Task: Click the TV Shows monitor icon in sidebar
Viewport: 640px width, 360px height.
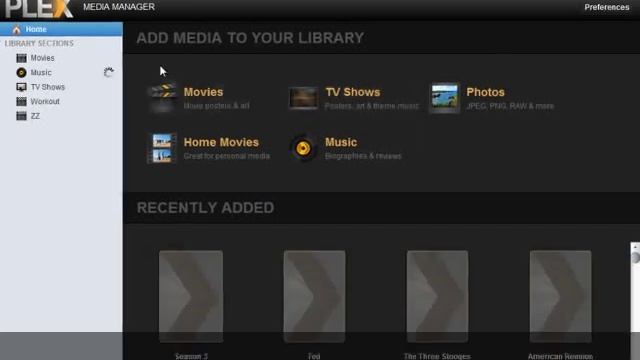Action: coord(21,87)
